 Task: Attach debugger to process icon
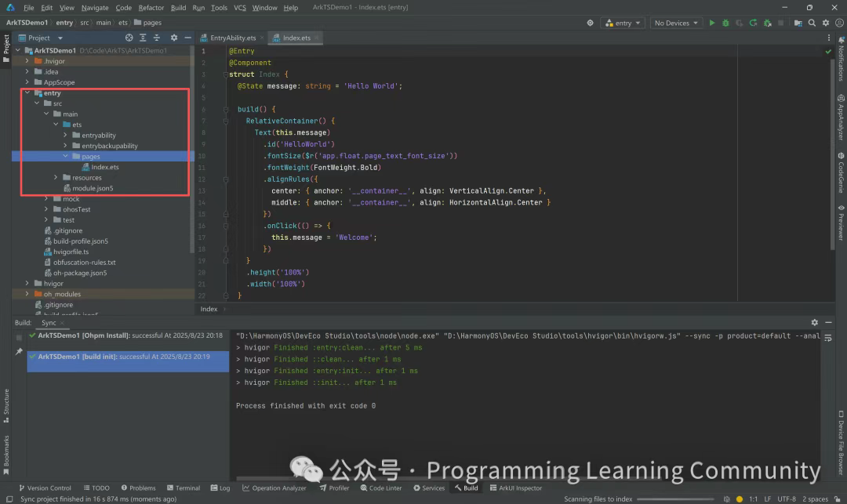[x=767, y=23]
